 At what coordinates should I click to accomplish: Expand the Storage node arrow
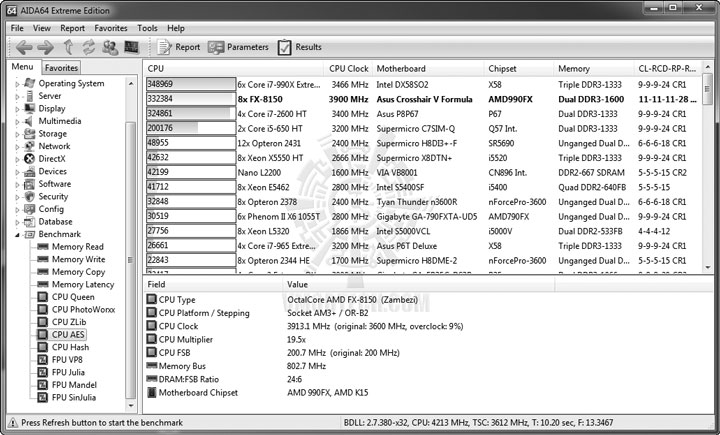click(17, 134)
